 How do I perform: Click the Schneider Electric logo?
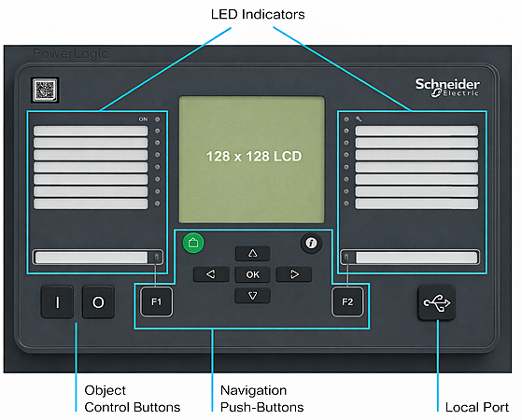pyautogui.click(x=447, y=88)
